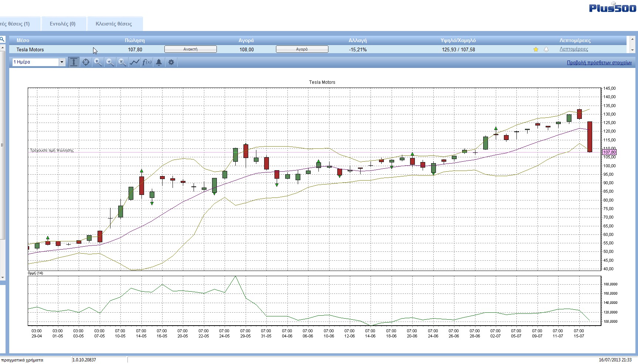Click the date-time 16/07/2013 21:33

[615, 360]
